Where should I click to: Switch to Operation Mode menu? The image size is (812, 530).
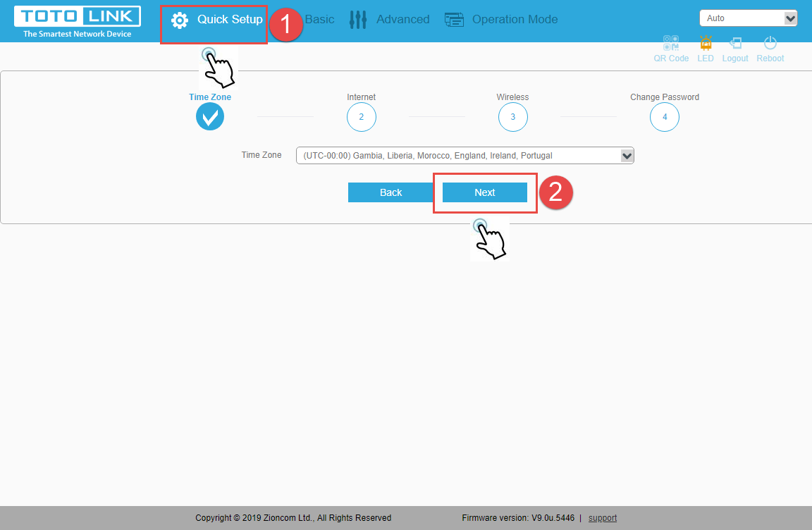(x=515, y=20)
